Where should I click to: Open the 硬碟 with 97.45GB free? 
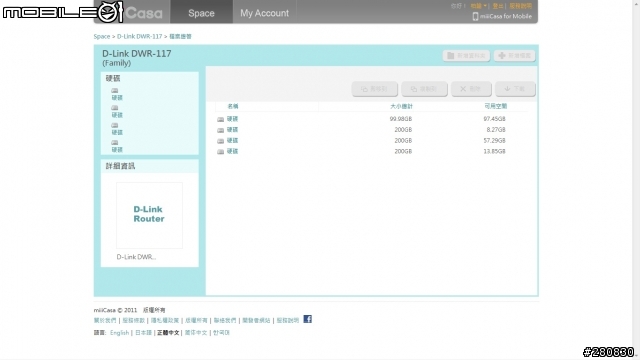pyautogui.click(x=232, y=119)
